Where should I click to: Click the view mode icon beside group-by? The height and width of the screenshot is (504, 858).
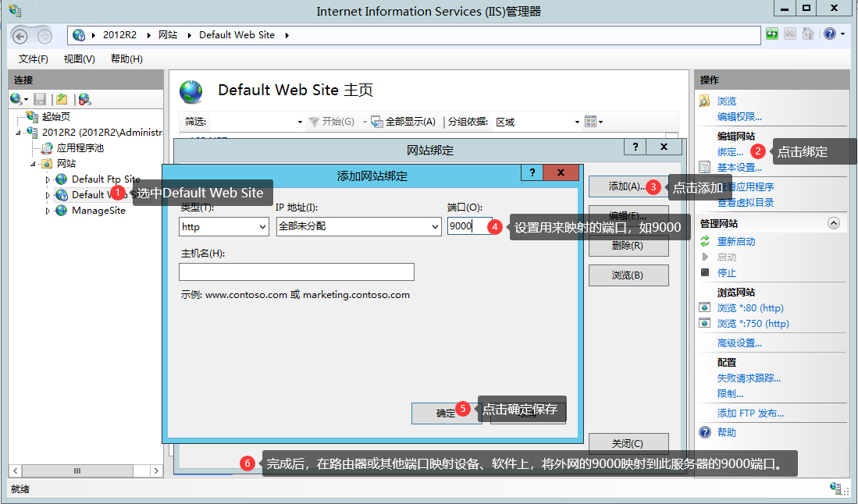tap(590, 122)
